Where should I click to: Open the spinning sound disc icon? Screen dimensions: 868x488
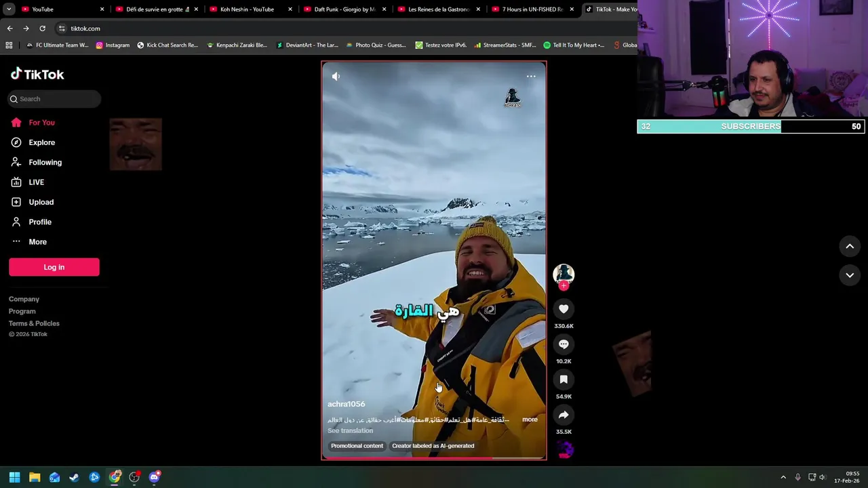click(565, 449)
